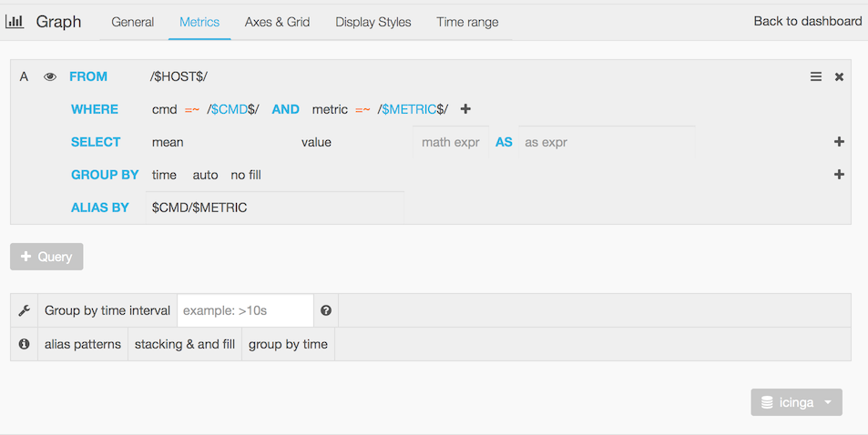This screenshot has height=435, width=868.
Task: Remove query A with the X icon
Action: click(839, 77)
